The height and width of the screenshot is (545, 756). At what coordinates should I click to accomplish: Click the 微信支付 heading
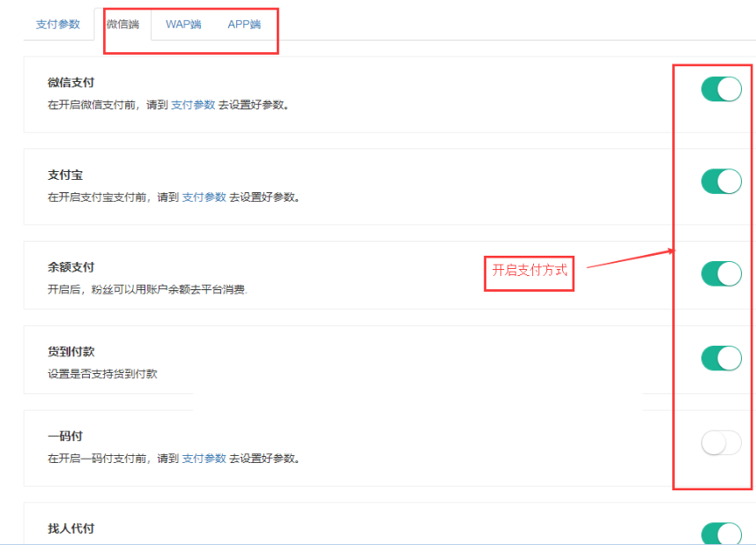(70, 83)
